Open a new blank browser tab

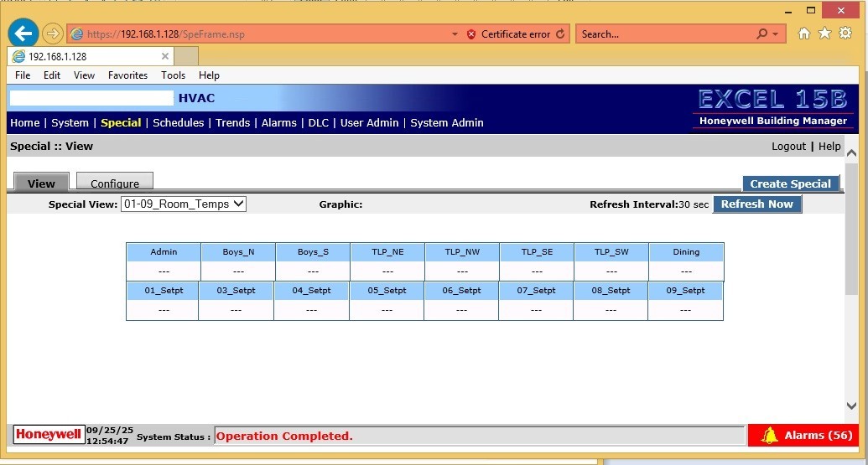coord(186,56)
